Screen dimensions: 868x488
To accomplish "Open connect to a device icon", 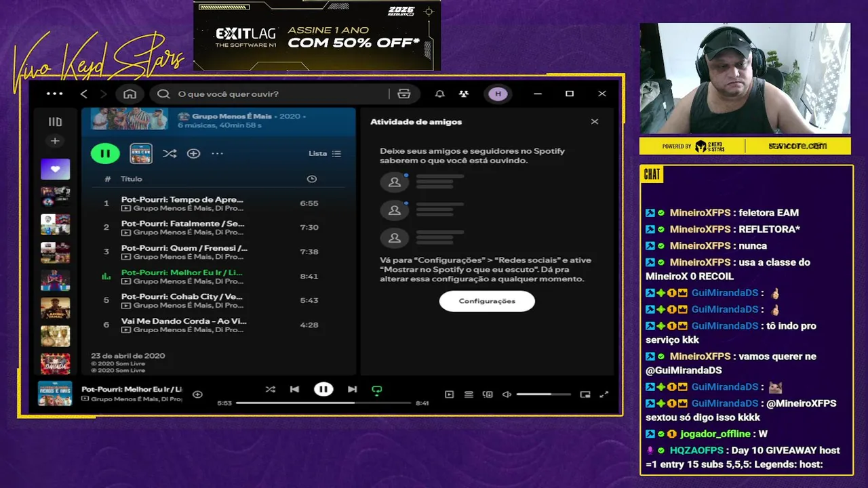I will coord(488,394).
